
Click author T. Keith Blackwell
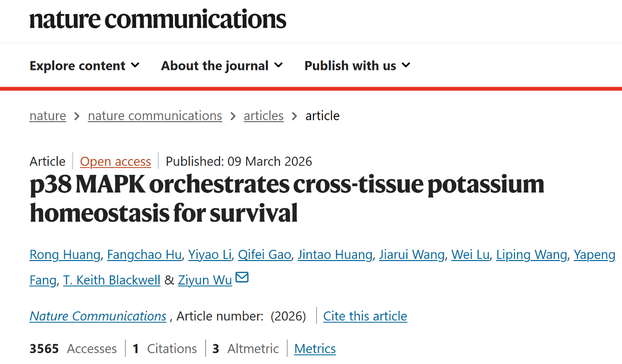click(112, 280)
